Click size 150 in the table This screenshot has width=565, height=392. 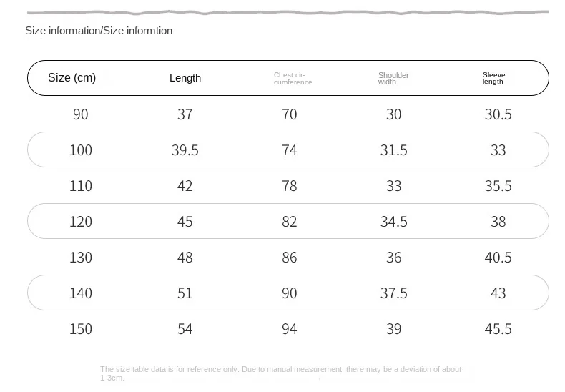click(81, 329)
